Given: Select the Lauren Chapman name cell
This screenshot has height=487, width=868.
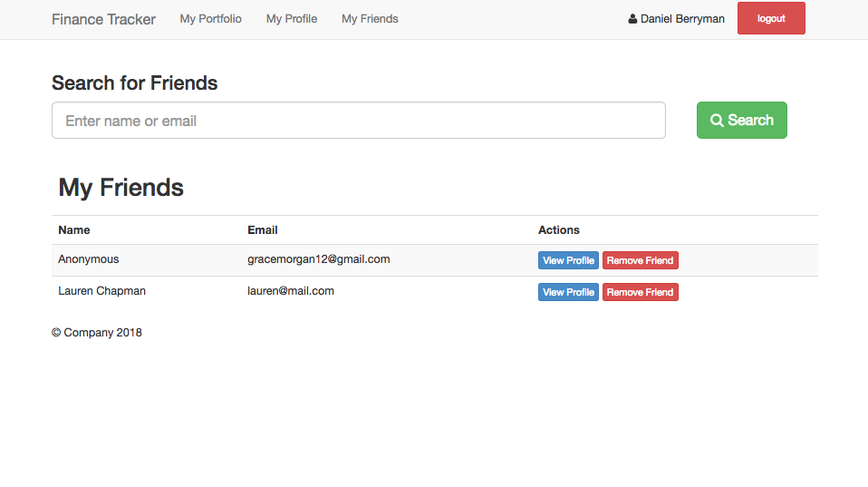Looking at the screenshot, I should [101, 291].
